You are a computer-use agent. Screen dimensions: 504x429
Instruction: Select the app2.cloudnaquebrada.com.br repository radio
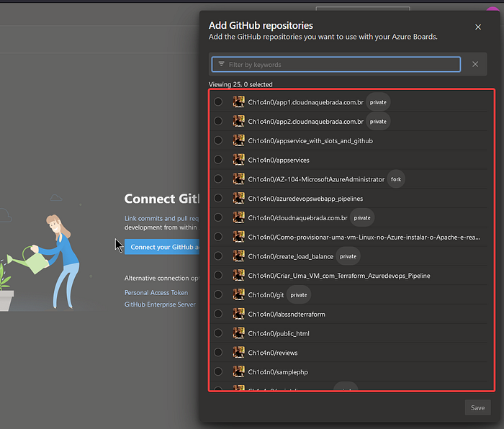click(x=218, y=121)
